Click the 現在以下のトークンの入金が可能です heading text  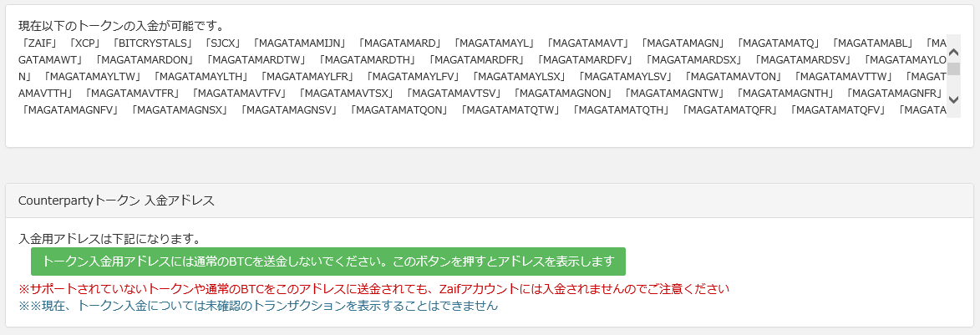pyautogui.click(x=121, y=27)
